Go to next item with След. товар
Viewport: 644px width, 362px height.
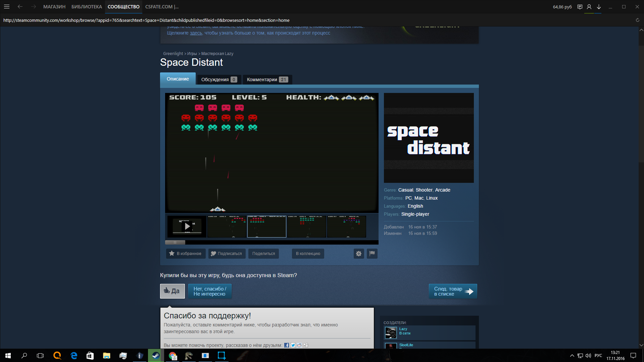click(x=453, y=291)
